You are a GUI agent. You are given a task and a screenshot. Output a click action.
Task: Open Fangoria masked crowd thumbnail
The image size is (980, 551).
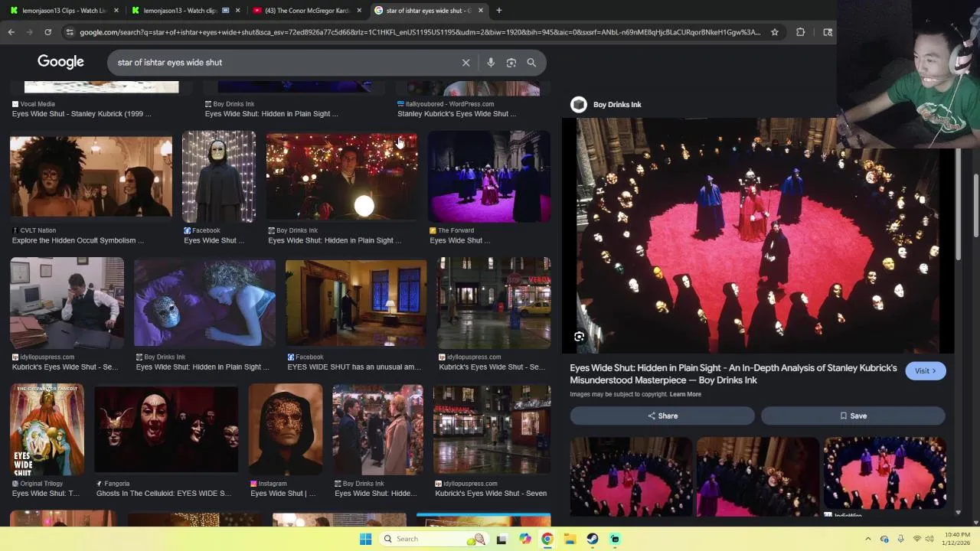[x=166, y=429]
